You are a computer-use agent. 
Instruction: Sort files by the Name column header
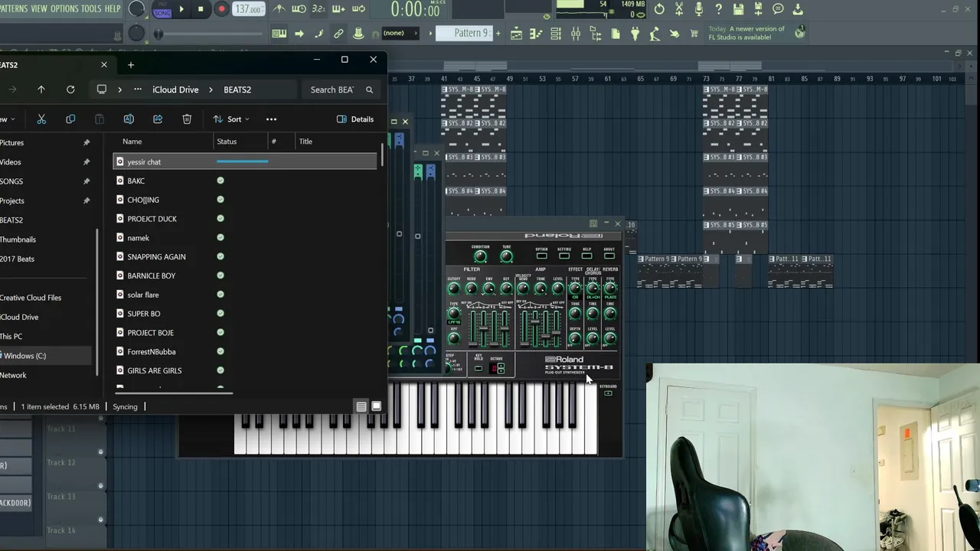tap(132, 142)
